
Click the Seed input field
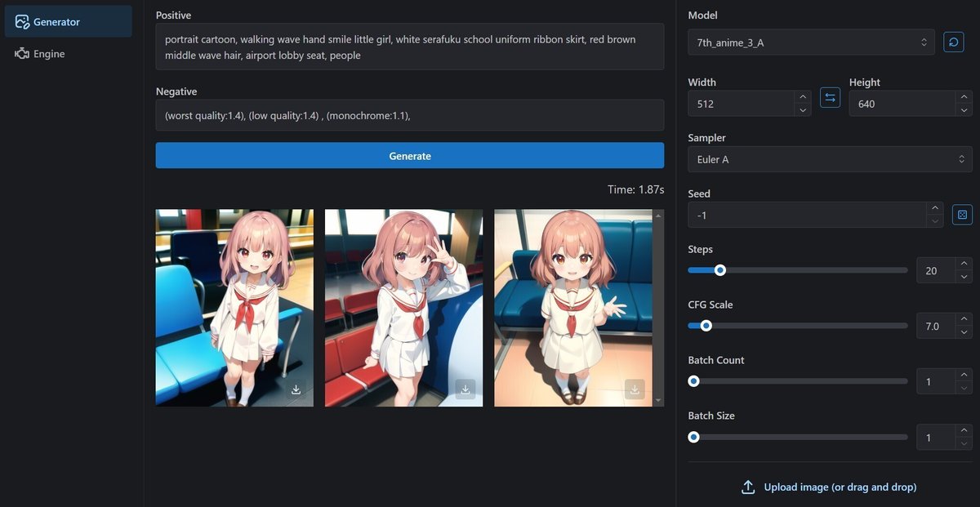[808, 215]
